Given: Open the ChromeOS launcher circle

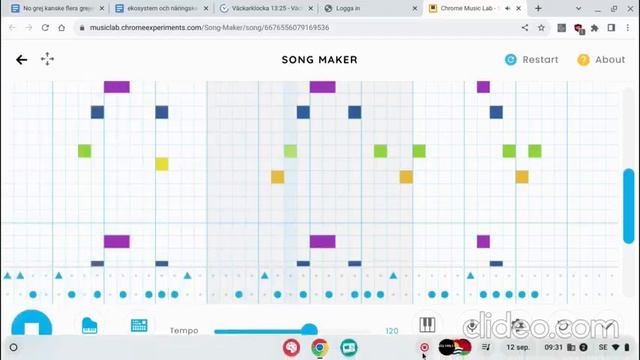Looking at the screenshot, I should pyautogui.click(x=13, y=347).
